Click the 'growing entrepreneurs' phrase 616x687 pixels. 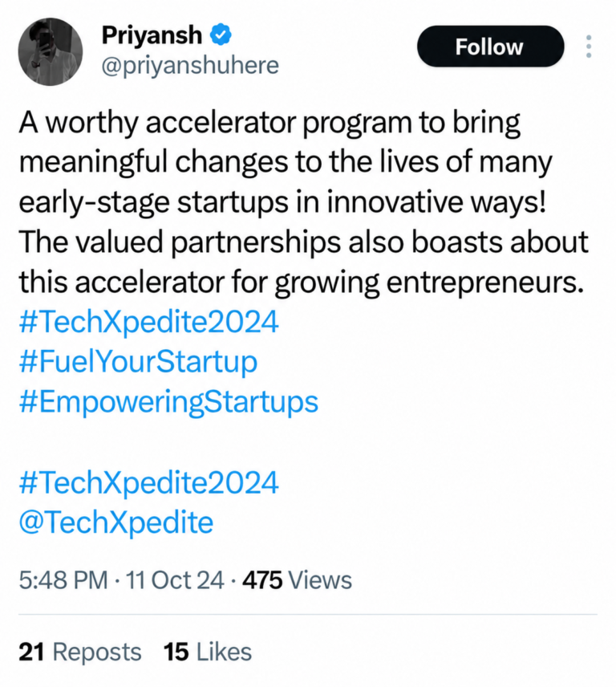pos(429,283)
